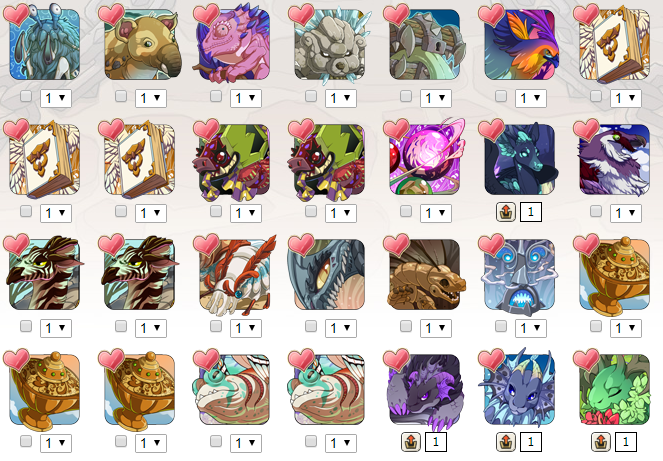Click the move icon below the green sleeping dragon

[600, 442]
